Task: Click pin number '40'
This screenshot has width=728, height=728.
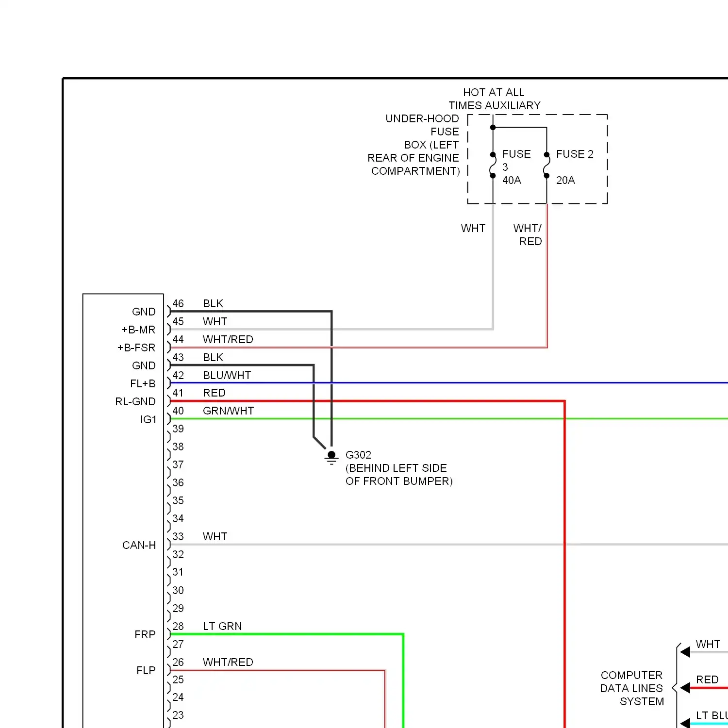Action: [178, 411]
